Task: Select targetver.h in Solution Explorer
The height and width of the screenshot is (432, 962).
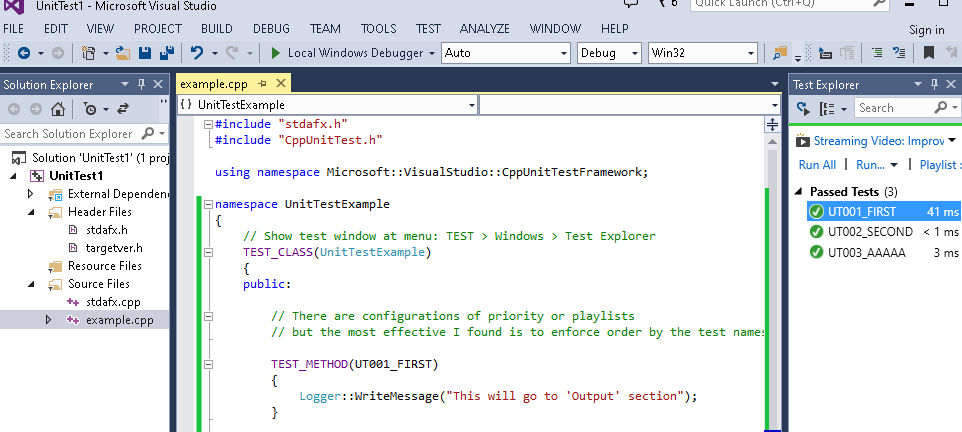Action: tap(114, 248)
